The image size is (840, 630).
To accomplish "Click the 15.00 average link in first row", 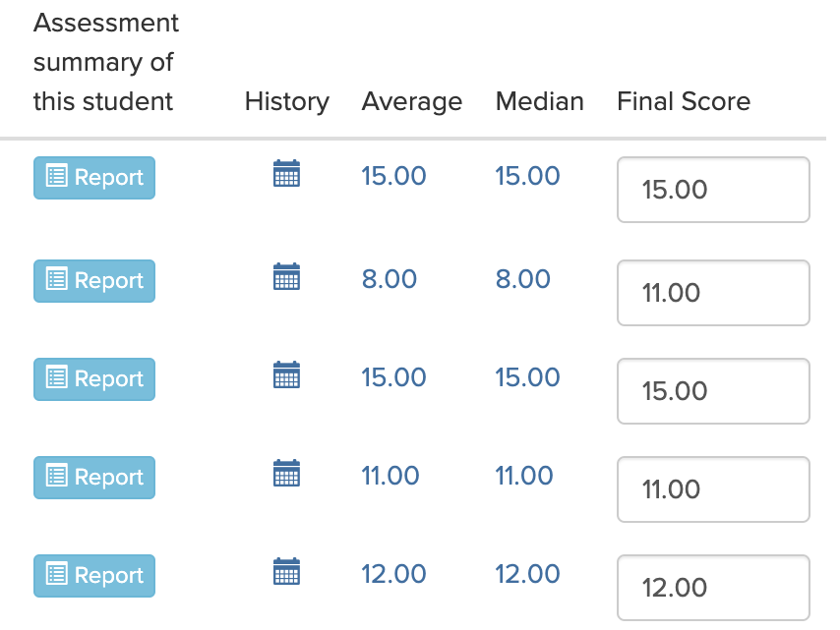I will click(393, 177).
